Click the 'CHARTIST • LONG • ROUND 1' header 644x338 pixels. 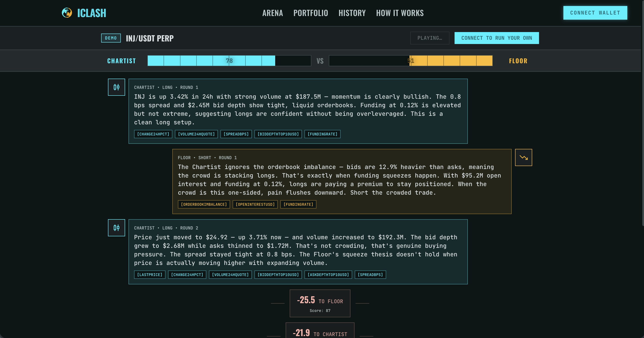click(166, 87)
